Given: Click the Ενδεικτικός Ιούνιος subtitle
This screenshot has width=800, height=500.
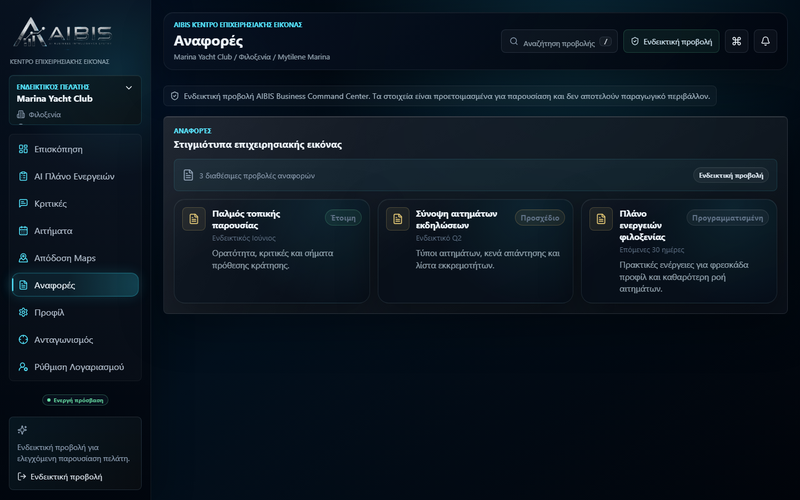Looking at the screenshot, I should [x=244, y=238].
